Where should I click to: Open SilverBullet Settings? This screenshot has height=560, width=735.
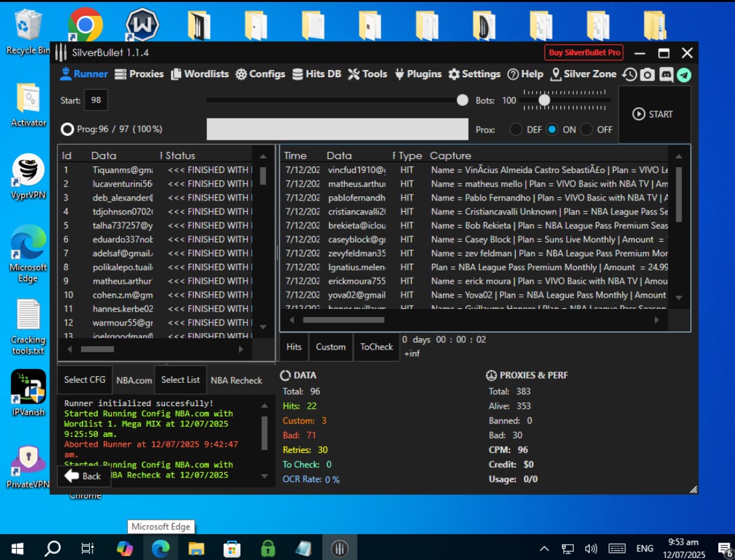[x=474, y=74]
